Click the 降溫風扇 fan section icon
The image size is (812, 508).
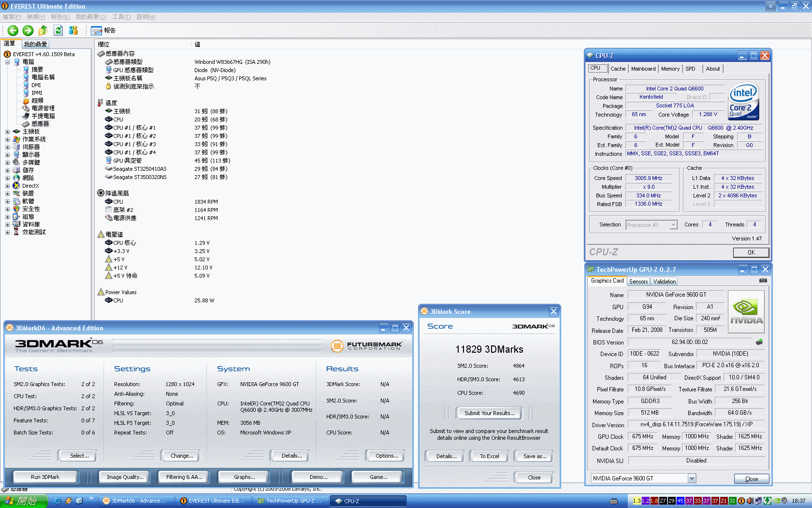(x=101, y=193)
